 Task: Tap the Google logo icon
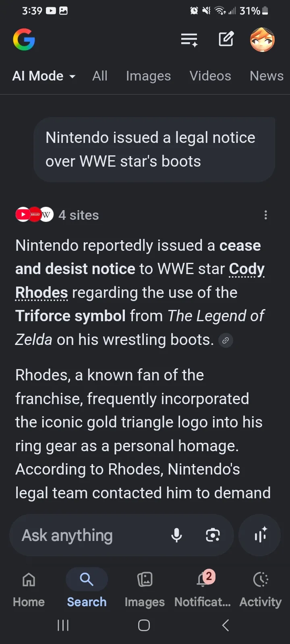pos(24,39)
